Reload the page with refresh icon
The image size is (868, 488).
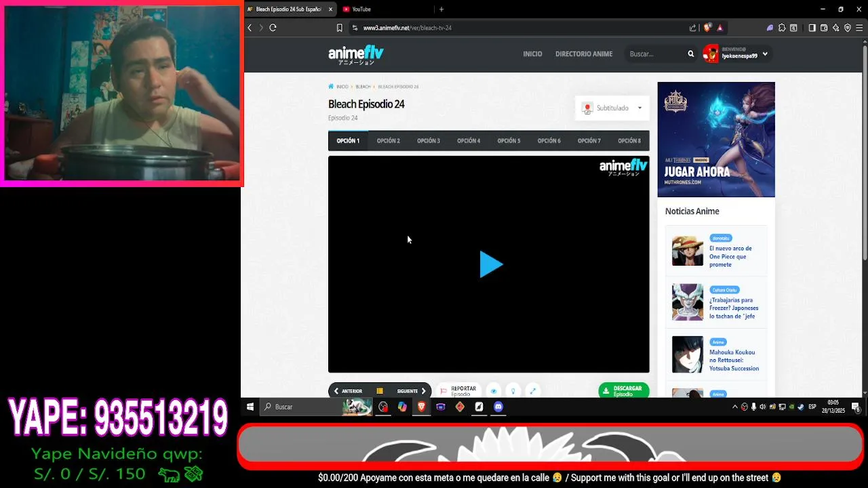[x=273, y=28]
